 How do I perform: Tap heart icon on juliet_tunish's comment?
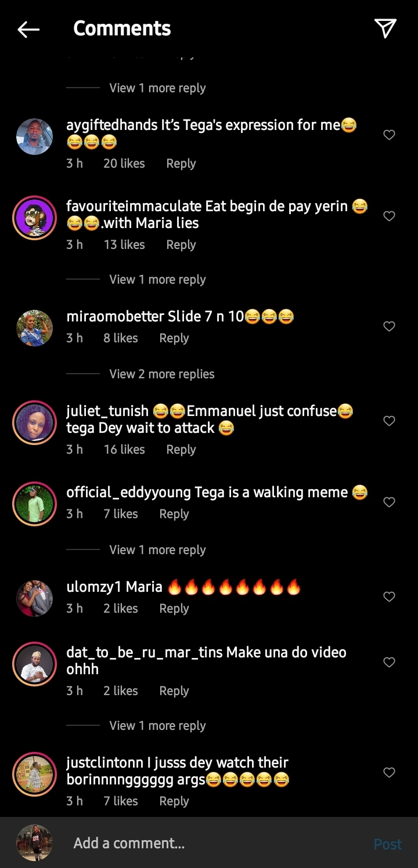click(x=389, y=421)
